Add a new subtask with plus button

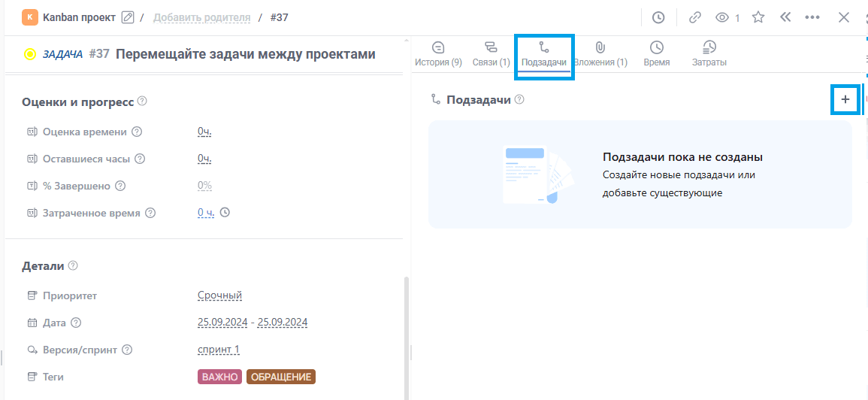pyautogui.click(x=845, y=100)
